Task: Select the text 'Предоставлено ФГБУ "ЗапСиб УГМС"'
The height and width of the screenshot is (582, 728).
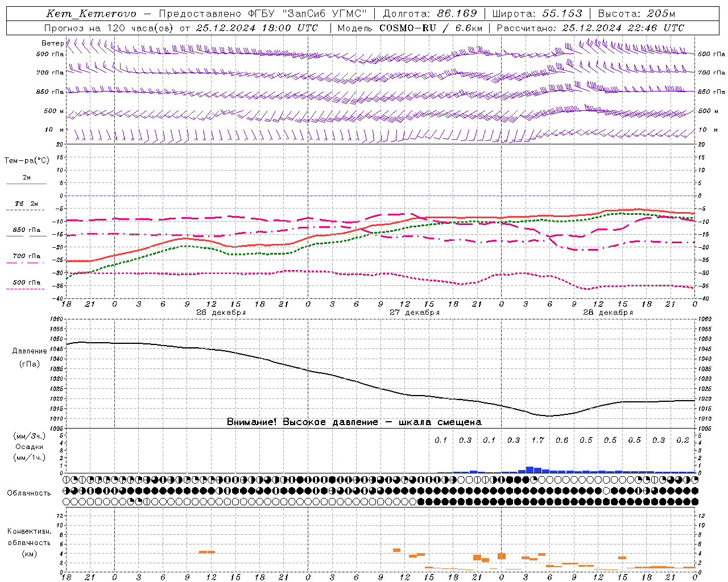Action: coord(262,14)
